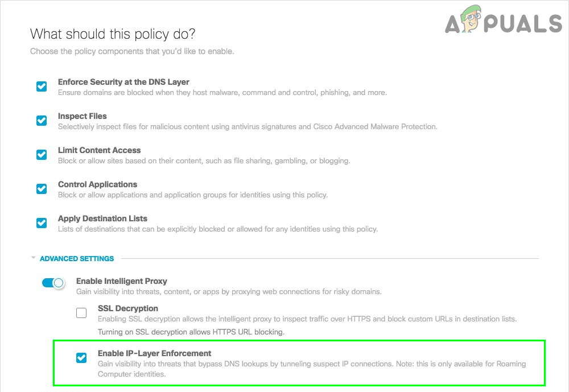Screen dimensions: 569x392
Task: Click the ADVANCED SETTINGS heading text
Action: [77, 259]
